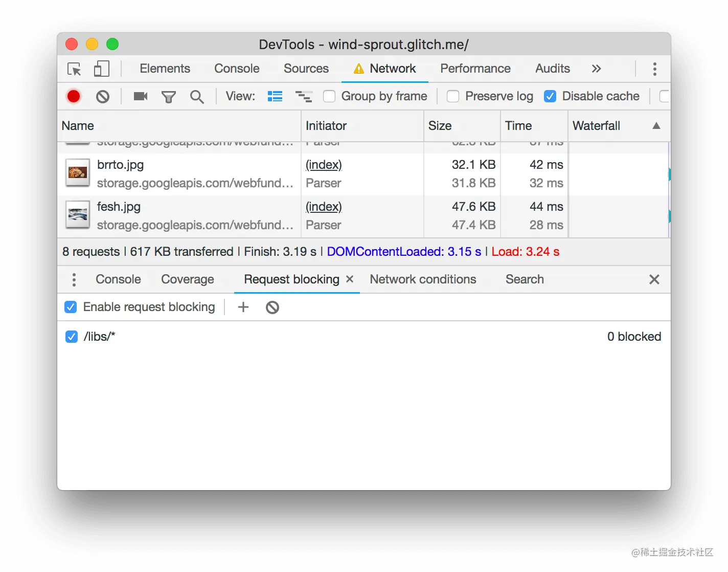Viewport: 728px width, 572px height.
Task: Follow the (index) initiator link for brrto.jpg
Action: tap(324, 165)
